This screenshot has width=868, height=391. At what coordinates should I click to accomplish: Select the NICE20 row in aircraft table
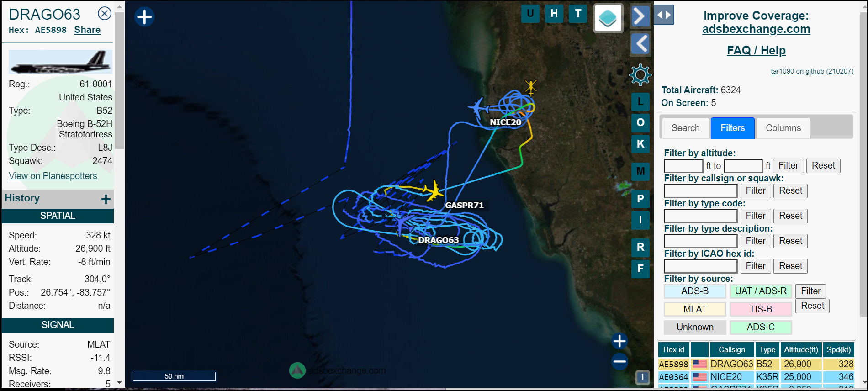[x=756, y=377]
